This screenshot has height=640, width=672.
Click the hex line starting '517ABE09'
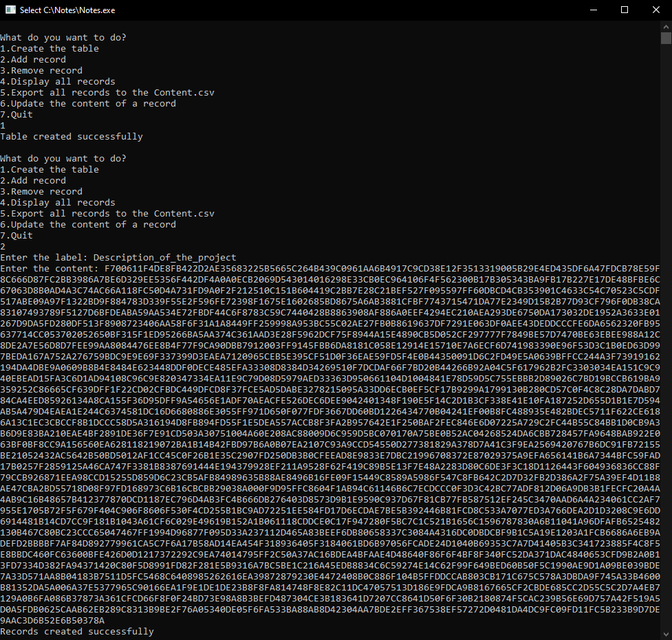coord(330,302)
